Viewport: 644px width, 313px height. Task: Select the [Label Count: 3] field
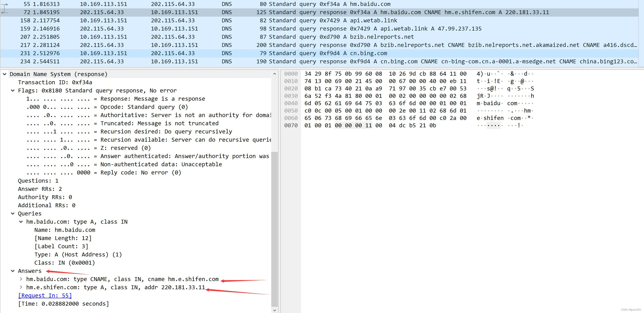pyautogui.click(x=61, y=247)
